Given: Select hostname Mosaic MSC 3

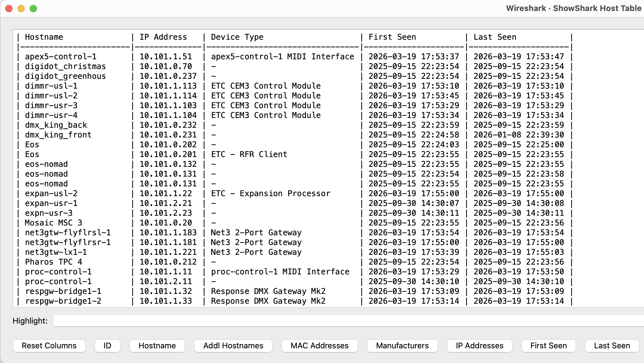Looking at the screenshot, I should pyautogui.click(x=53, y=223).
